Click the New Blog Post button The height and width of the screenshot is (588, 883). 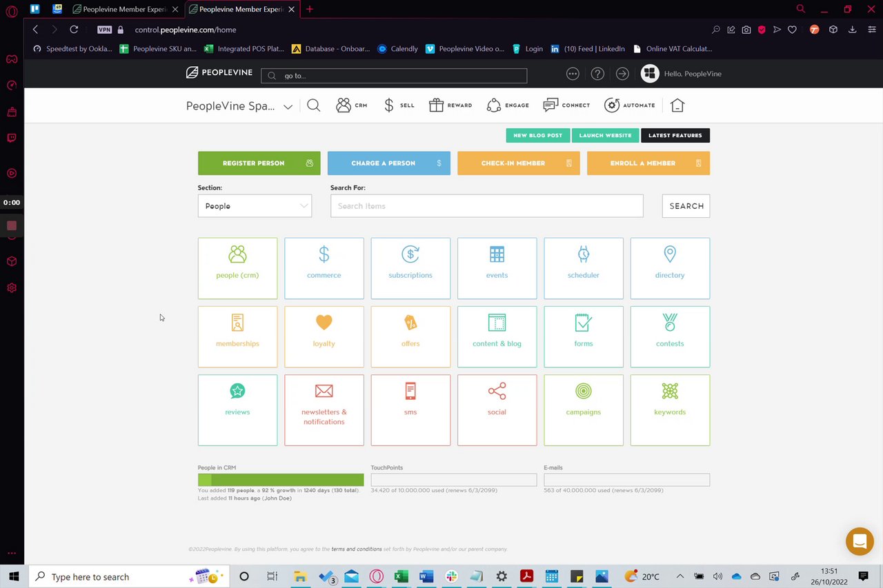[x=538, y=135]
